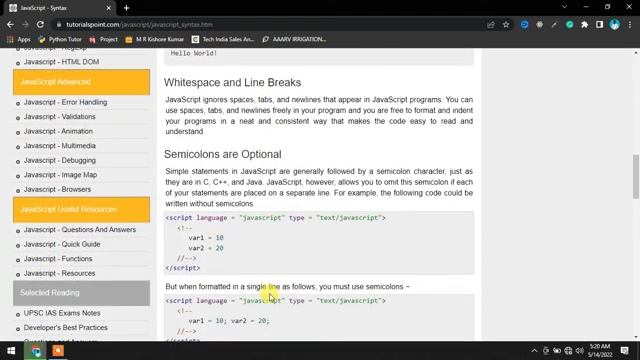640x360 pixels.
Task: Click the scrollbar down arrow
Action: (636, 337)
